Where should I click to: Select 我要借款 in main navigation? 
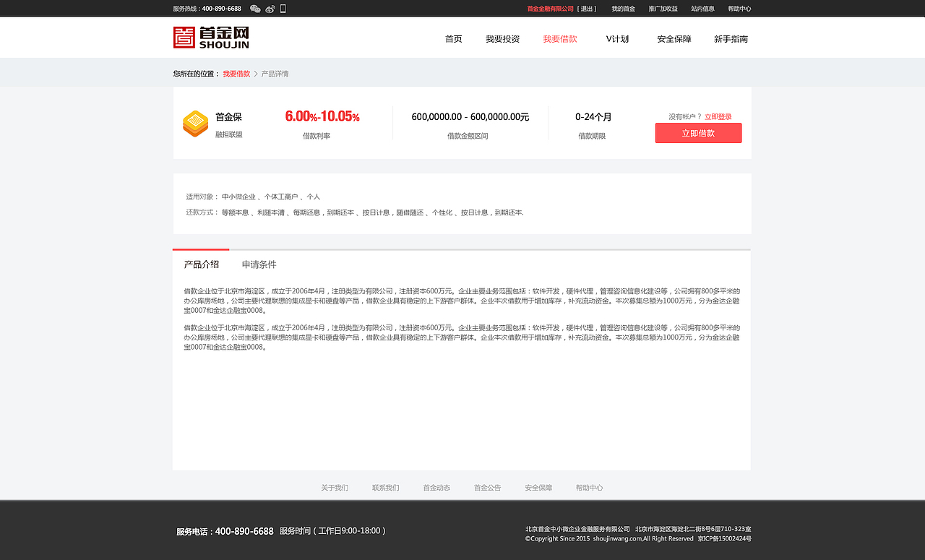tap(560, 39)
